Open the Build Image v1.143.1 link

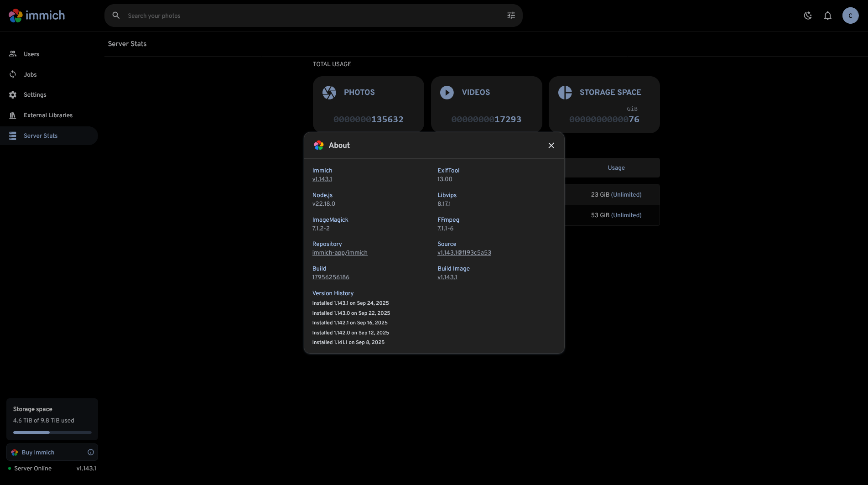pos(447,277)
